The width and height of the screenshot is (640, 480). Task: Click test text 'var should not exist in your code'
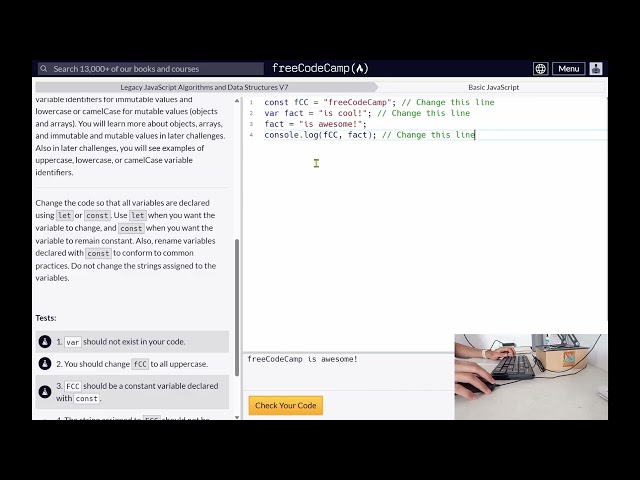(x=121, y=342)
